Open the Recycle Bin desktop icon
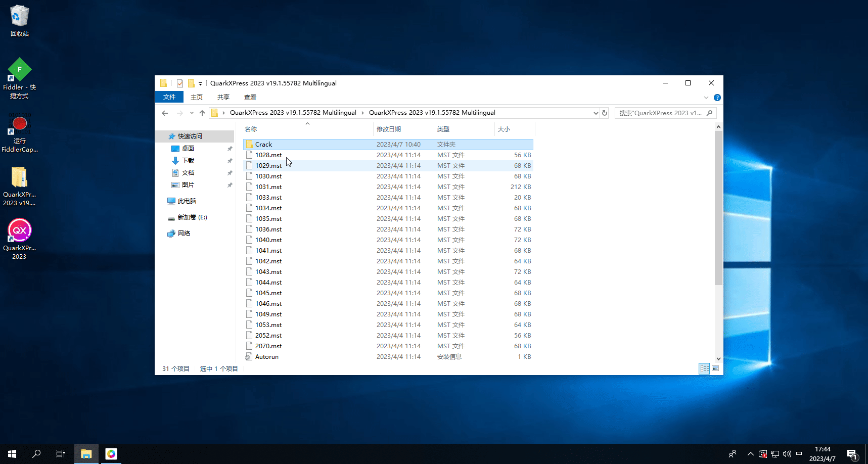This screenshot has height=464, width=868. tap(20, 21)
